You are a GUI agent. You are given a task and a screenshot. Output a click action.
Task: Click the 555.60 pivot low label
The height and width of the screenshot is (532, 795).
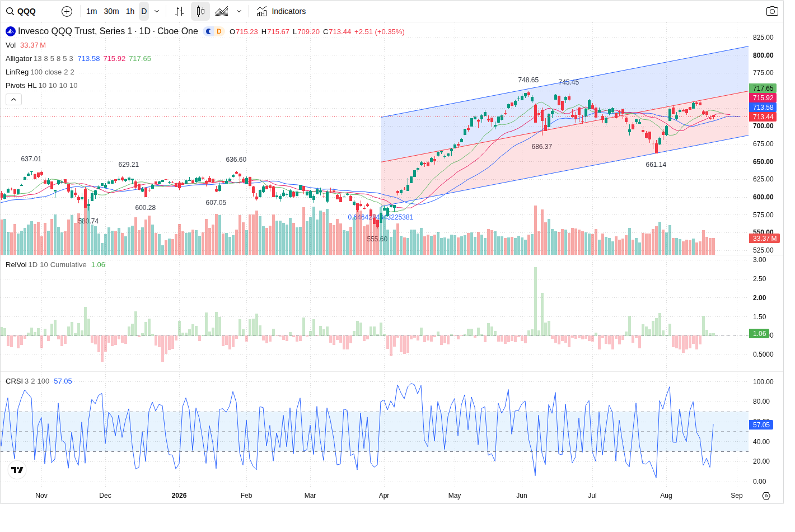point(377,239)
